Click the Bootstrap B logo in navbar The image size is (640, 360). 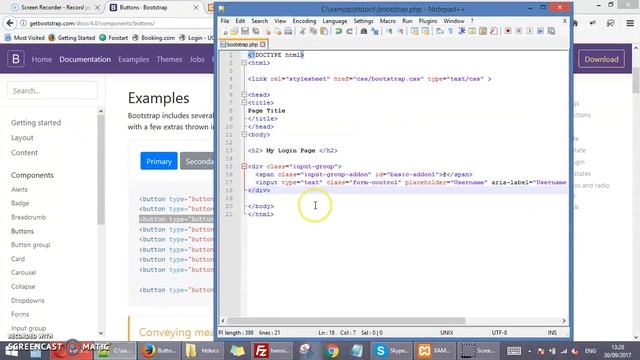pyautogui.click(x=16, y=59)
